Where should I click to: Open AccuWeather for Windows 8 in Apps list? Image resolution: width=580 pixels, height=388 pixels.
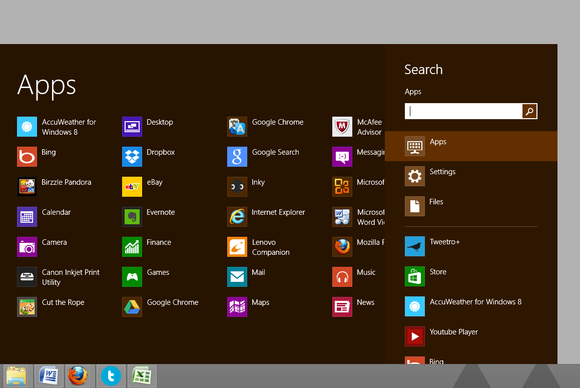[x=56, y=127]
